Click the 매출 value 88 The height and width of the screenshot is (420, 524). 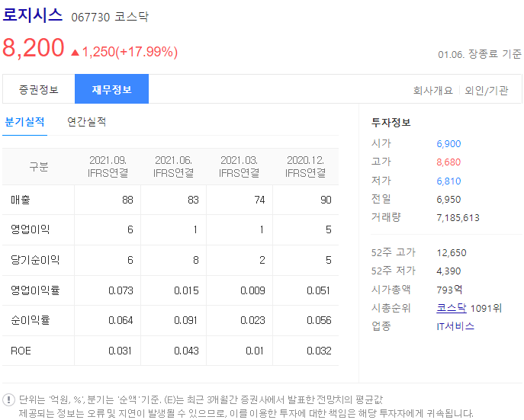[127, 200]
